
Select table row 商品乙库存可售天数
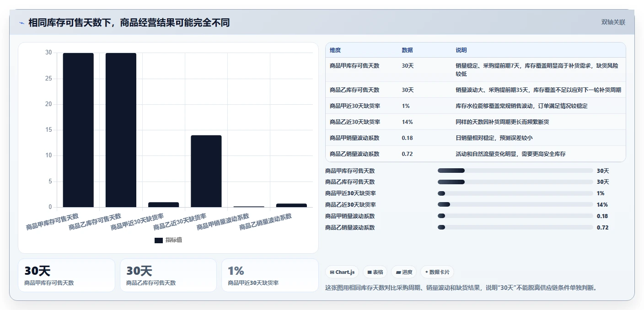475,90
